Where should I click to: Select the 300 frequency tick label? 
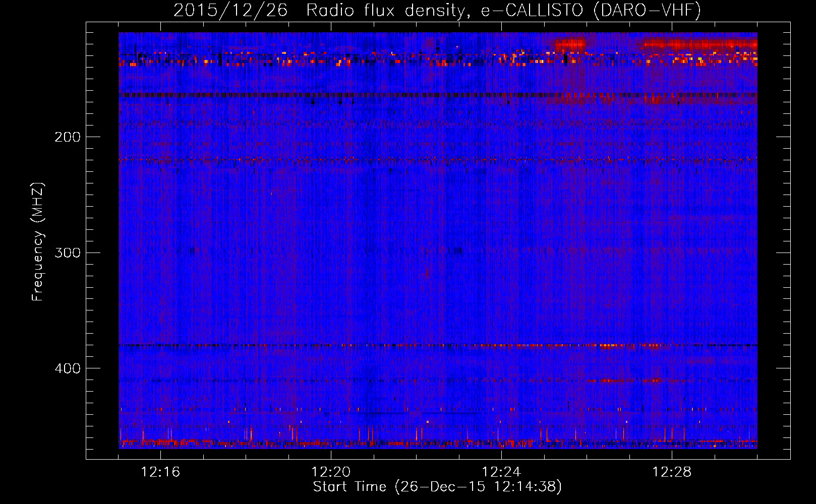tap(67, 253)
